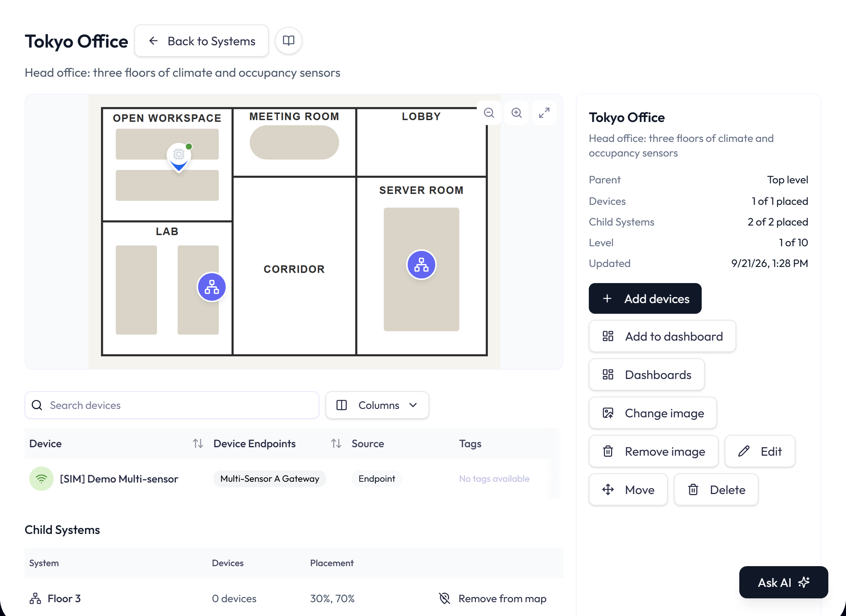This screenshot has width=846, height=616.
Task: Expand floor plan to fullscreen
Action: pyautogui.click(x=544, y=113)
